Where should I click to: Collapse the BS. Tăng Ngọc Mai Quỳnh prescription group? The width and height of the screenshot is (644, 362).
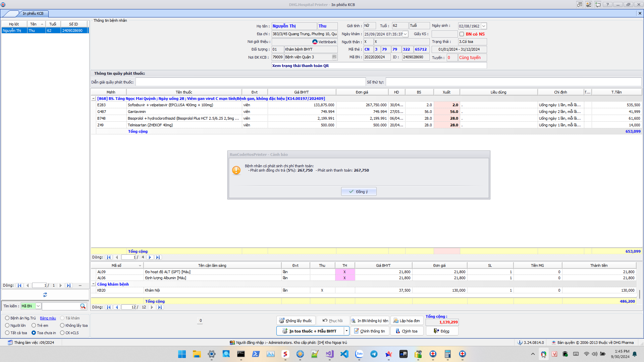pos(94,99)
